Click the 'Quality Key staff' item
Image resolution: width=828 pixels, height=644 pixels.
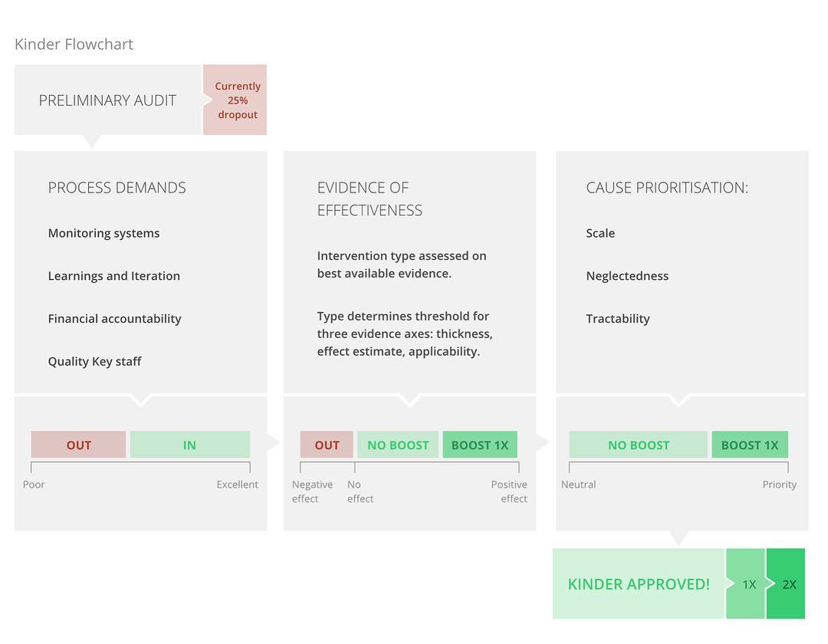(x=94, y=362)
